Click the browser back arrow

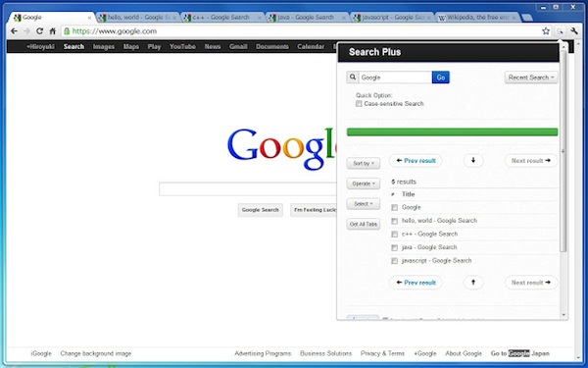pyautogui.click(x=14, y=31)
